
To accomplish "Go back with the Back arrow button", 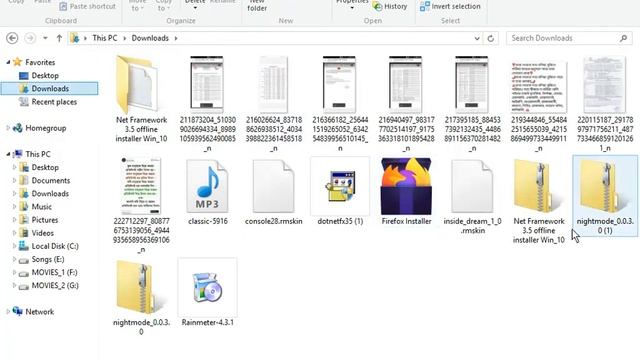I will pos(12,38).
